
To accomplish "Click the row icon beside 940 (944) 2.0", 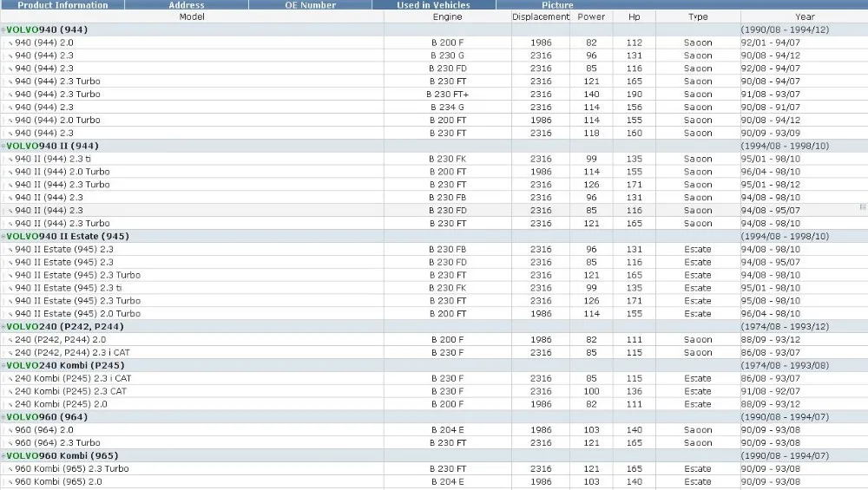I will (10, 43).
